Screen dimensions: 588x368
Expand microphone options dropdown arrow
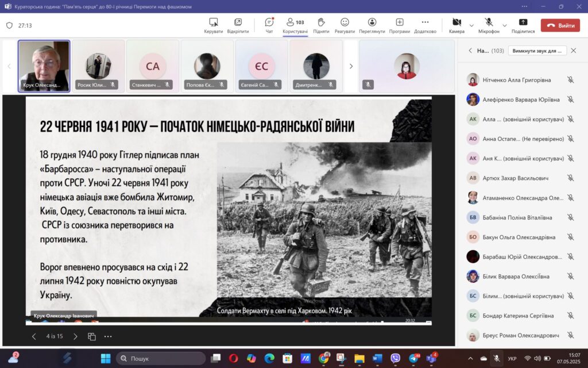click(504, 25)
